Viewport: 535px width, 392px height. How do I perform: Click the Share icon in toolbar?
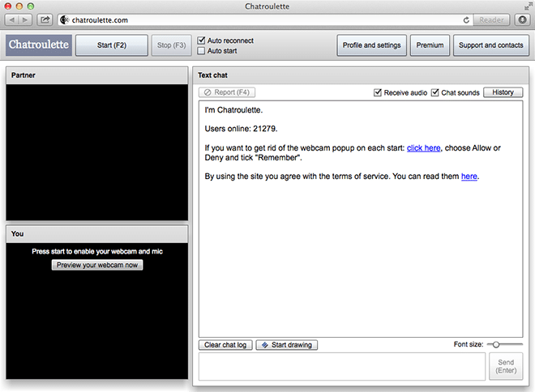coord(45,19)
